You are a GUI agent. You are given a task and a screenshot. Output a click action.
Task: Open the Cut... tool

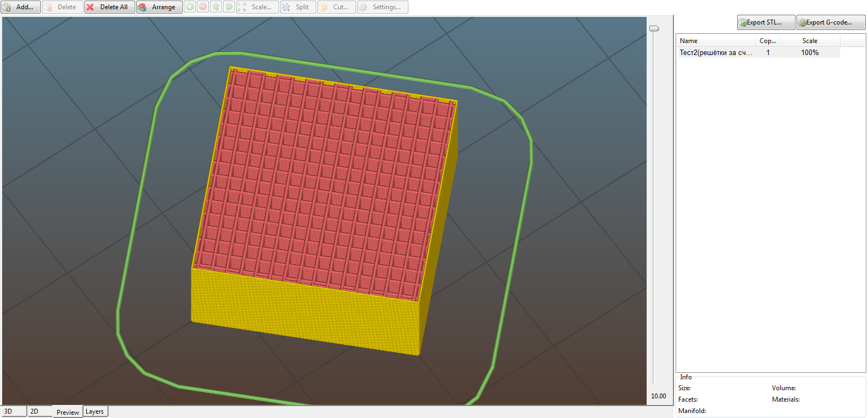(x=336, y=7)
